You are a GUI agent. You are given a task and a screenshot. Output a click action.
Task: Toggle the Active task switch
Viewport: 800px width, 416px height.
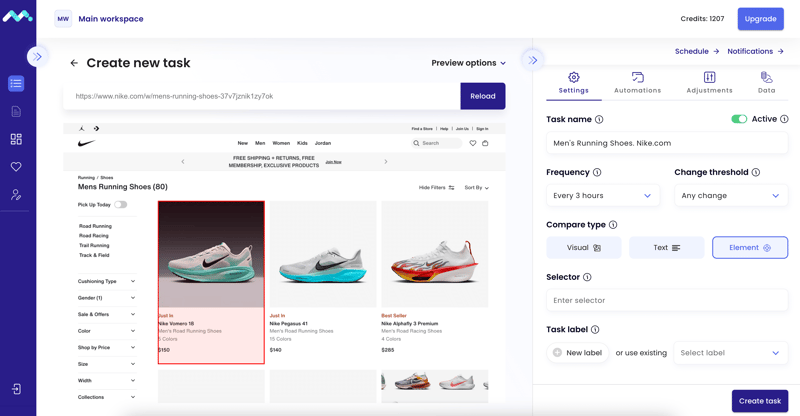click(x=739, y=119)
